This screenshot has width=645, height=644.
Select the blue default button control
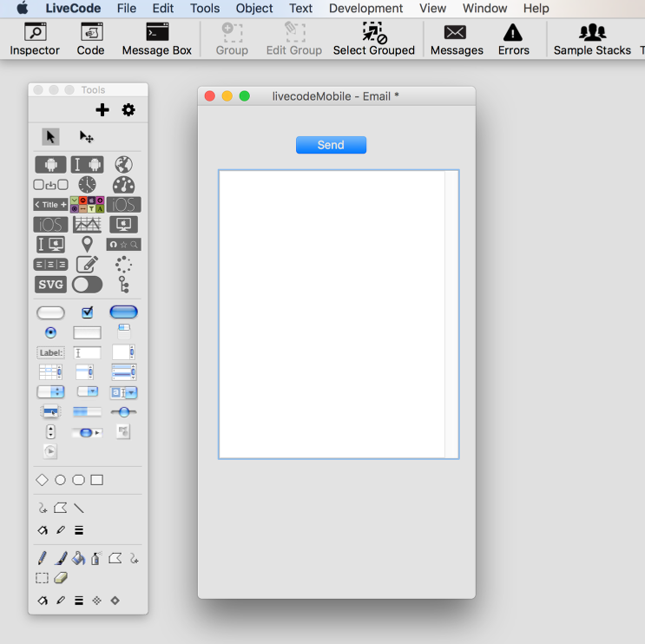coord(123,312)
